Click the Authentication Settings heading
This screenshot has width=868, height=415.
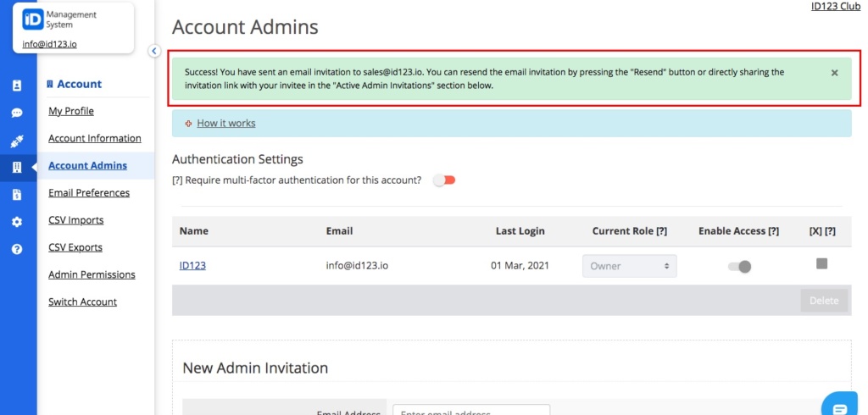(x=237, y=159)
